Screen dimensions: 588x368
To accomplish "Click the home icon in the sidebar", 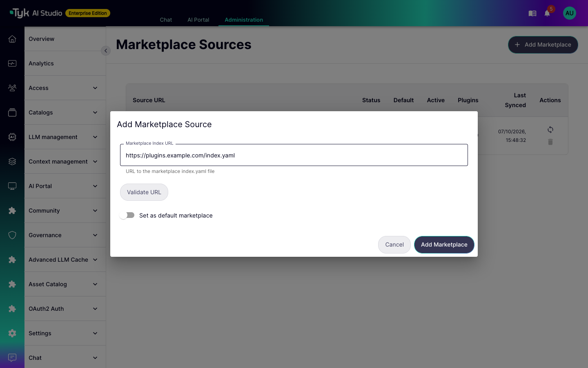I will pyautogui.click(x=12, y=39).
